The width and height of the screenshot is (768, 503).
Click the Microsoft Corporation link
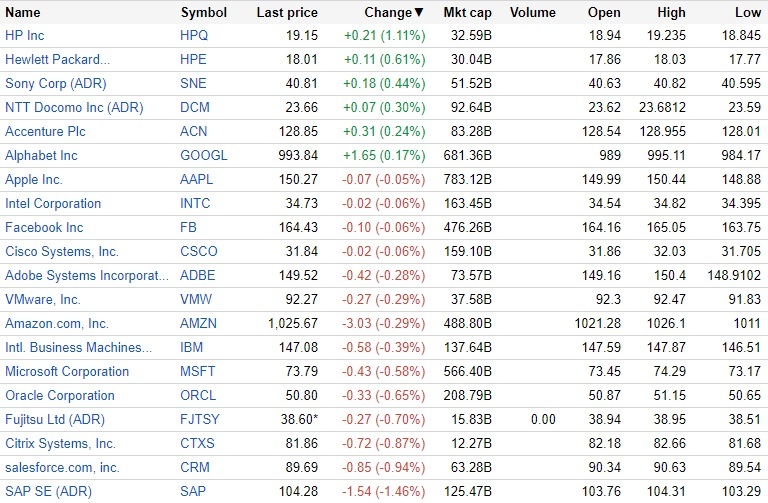coord(67,372)
